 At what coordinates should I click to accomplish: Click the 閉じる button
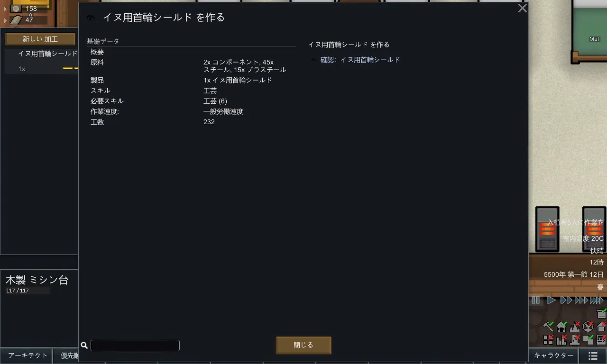(303, 346)
